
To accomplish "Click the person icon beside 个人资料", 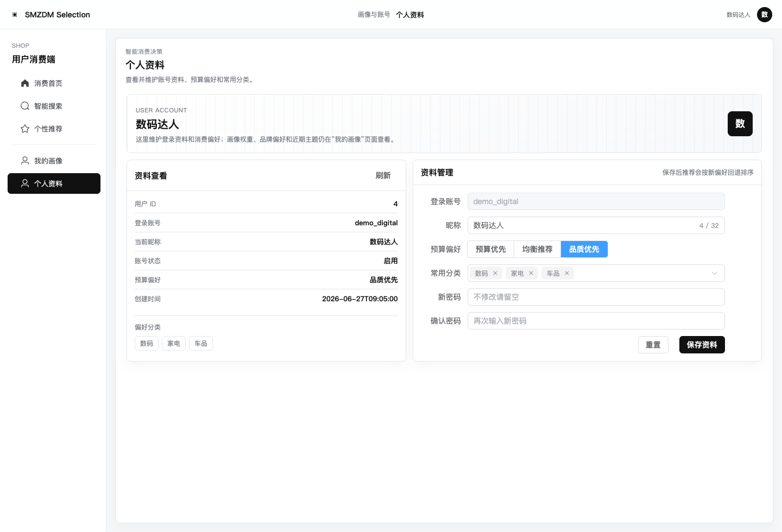I will 25,183.
